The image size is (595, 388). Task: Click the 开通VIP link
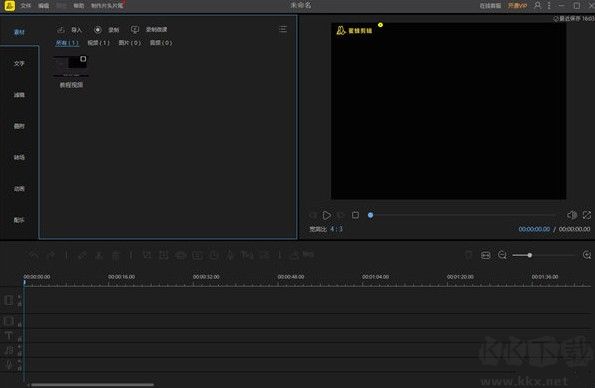517,6
